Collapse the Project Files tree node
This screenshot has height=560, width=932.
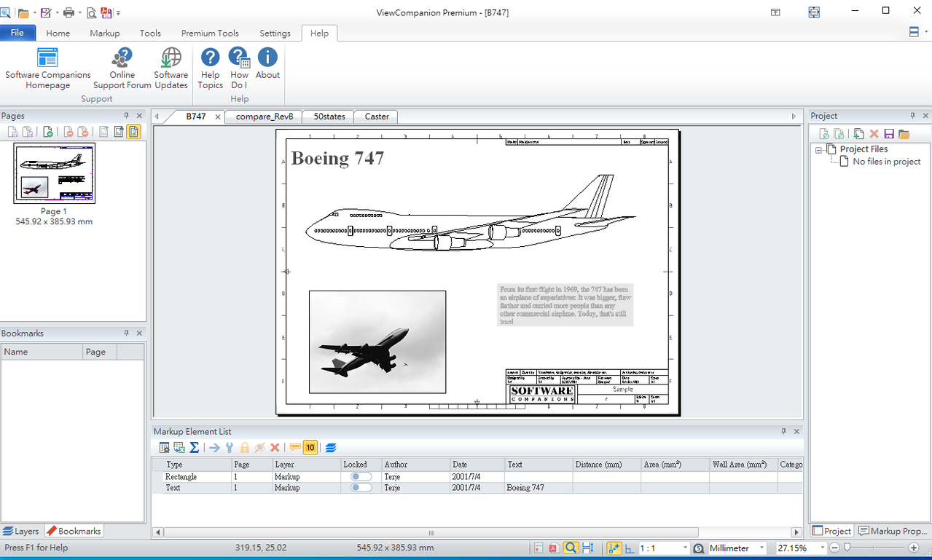(x=819, y=149)
